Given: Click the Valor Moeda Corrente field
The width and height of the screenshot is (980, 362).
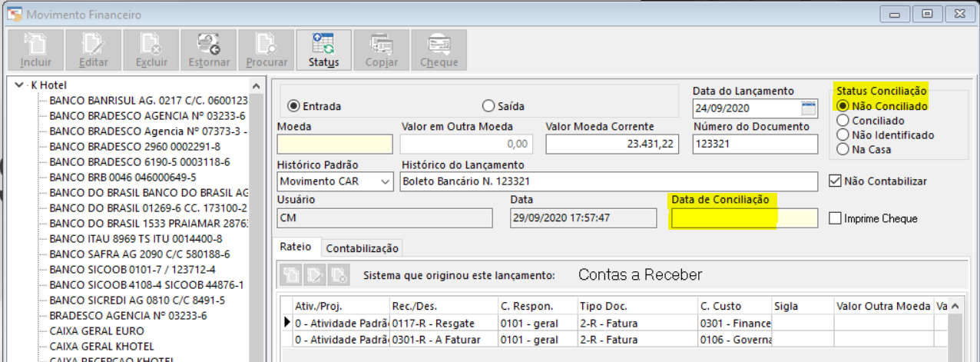Looking at the screenshot, I should pos(612,144).
